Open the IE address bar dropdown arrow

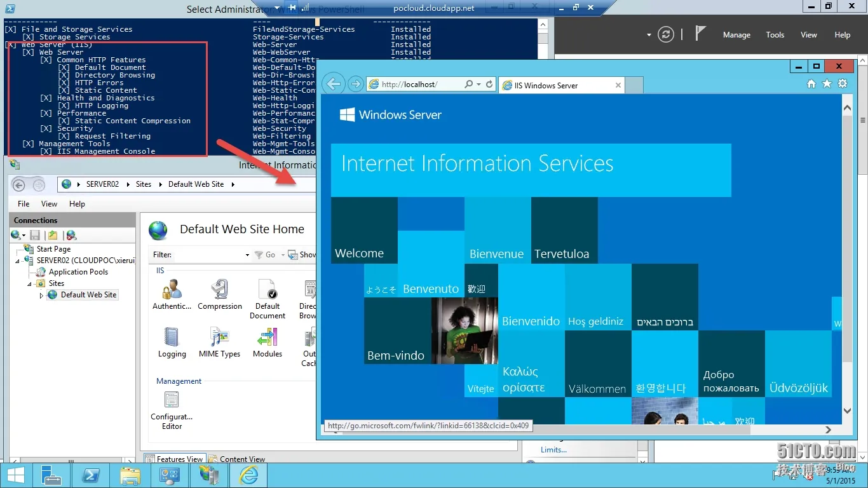click(x=478, y=84)
